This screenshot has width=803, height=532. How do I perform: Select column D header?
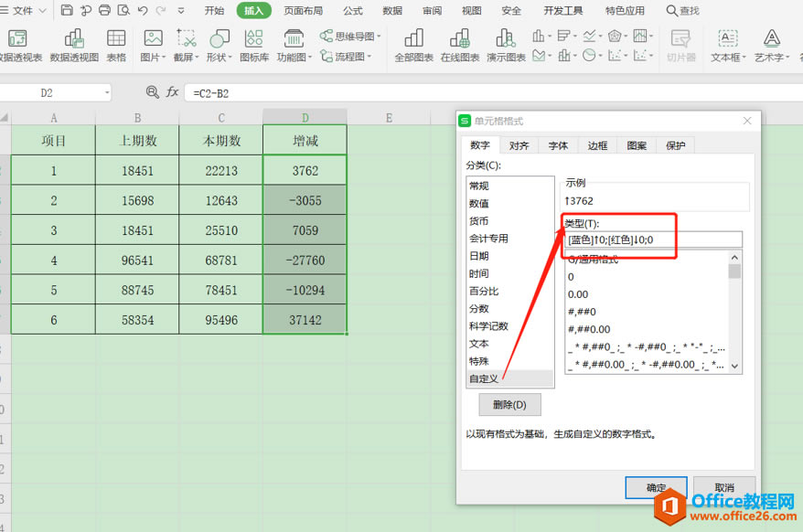[x=305, y=117]
